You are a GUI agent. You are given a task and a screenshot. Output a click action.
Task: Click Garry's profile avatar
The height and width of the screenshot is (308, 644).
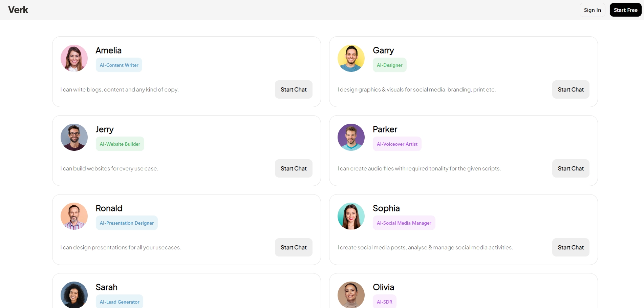click(x=351, y=58)
